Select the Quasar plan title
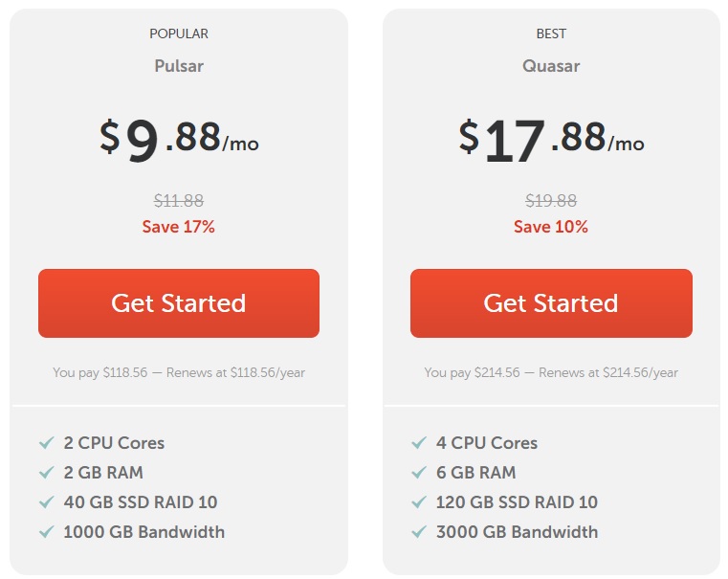The width and height of the screenshot is (728, 579). point(551,66)
